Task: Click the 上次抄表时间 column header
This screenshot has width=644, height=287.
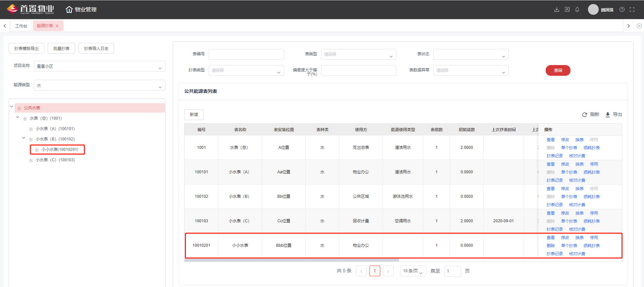Action: pos(504,130)
